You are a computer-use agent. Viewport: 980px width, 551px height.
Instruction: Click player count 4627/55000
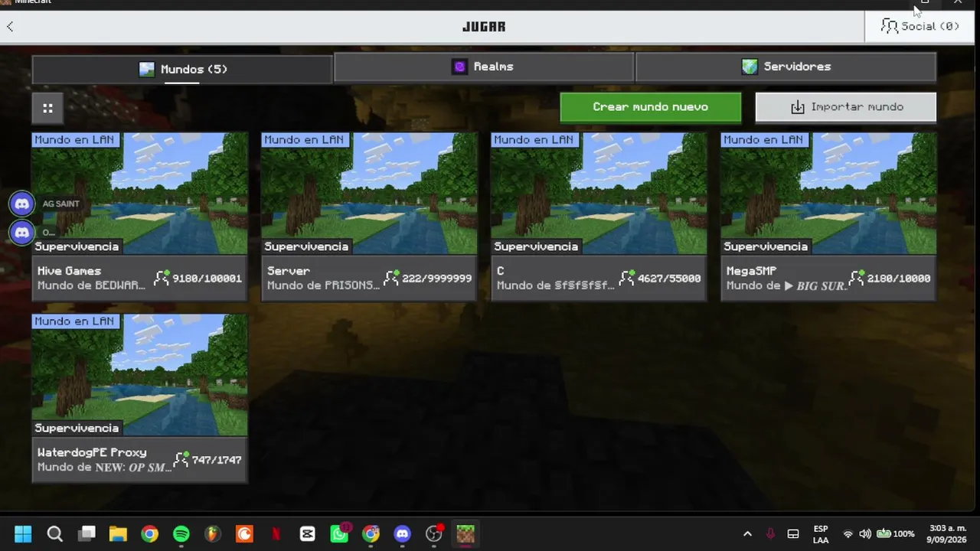(668, 279)
